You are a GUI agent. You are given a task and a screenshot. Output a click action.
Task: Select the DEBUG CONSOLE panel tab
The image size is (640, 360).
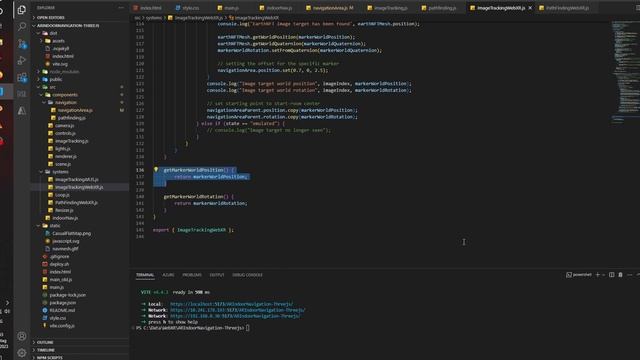247,275
